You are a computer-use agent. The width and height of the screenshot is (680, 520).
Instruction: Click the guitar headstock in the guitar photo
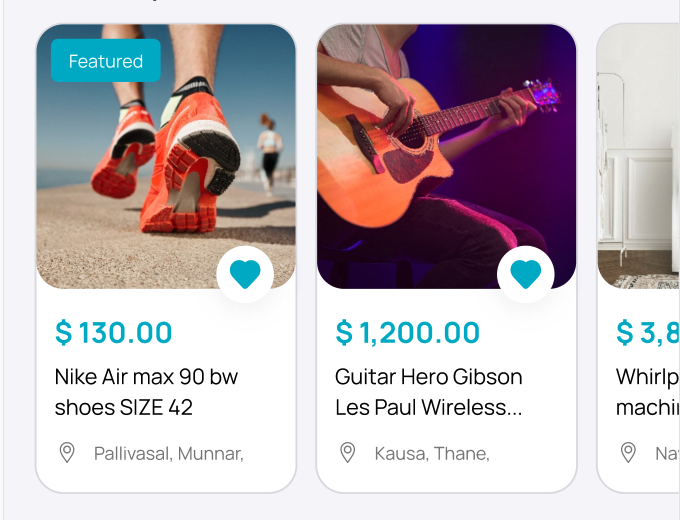pyautogui.click(x=540, y=95)
